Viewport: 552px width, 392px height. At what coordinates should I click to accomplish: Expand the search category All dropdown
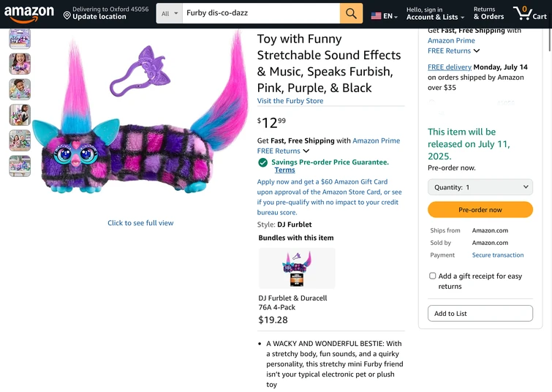(170, 13)
